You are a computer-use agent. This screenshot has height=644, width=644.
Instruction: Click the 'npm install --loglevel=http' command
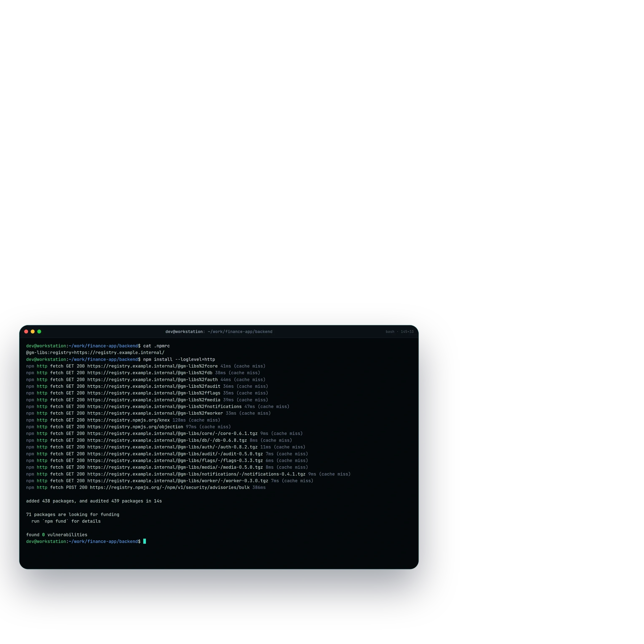point(179,360)
